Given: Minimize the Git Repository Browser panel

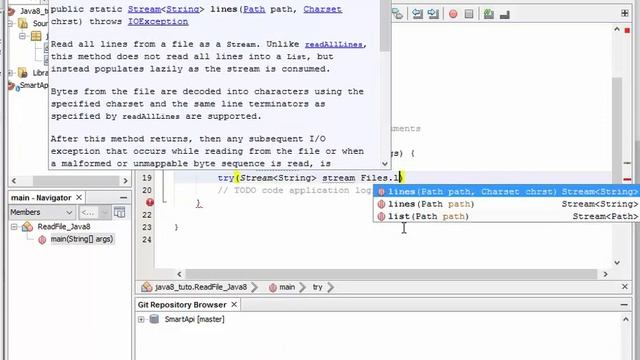Looking at the screenshot, I should (x=624, y=304).
